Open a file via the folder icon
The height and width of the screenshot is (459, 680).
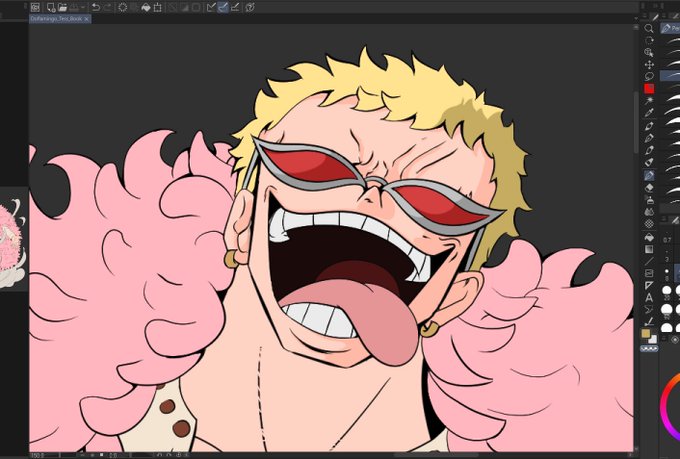tap(62, 7)
